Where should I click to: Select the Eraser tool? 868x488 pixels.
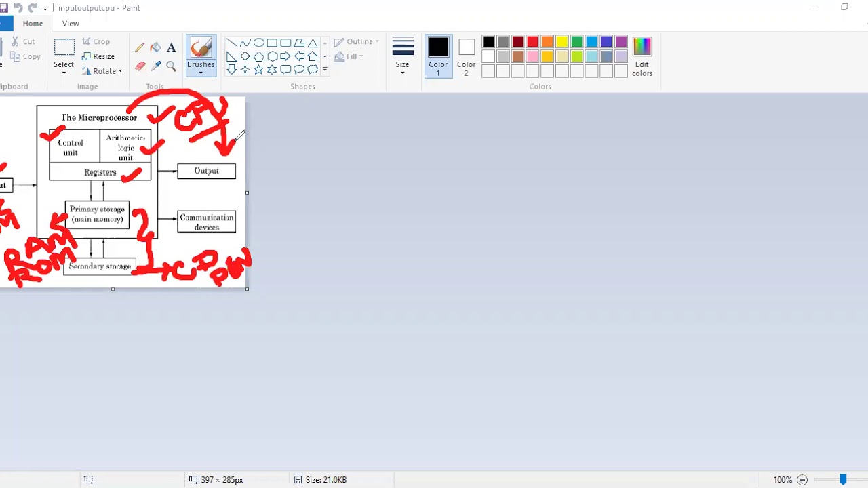click(140, 66)
